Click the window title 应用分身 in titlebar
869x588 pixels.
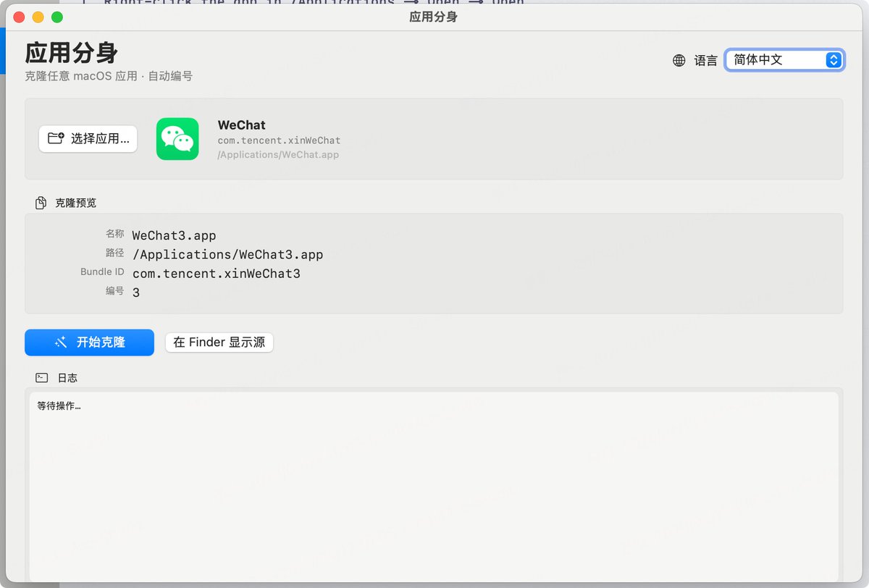tap(433, 17)
